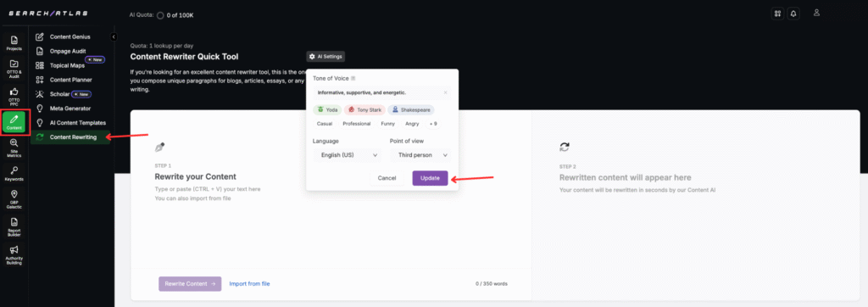
Task: Open the apps grid icon in header
Action: (778, 14)
